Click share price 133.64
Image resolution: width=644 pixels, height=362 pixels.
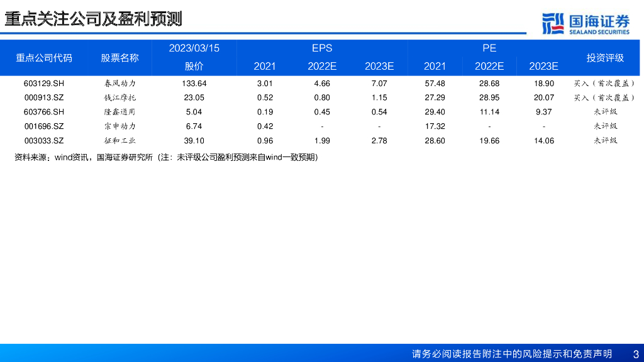pos(194,84)
